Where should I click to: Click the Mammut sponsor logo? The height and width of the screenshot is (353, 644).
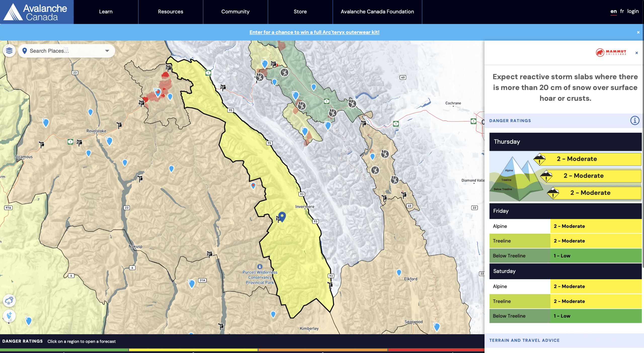pyautogui.click(x=611, y=52)
